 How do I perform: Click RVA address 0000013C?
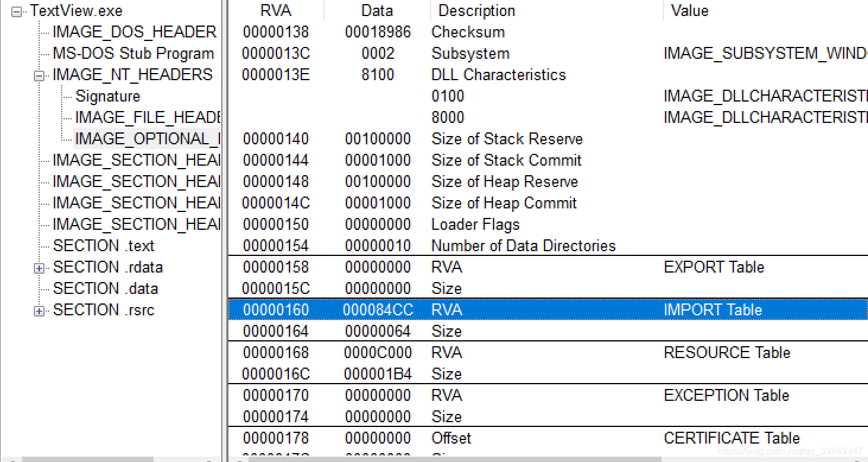coord(276,53)
